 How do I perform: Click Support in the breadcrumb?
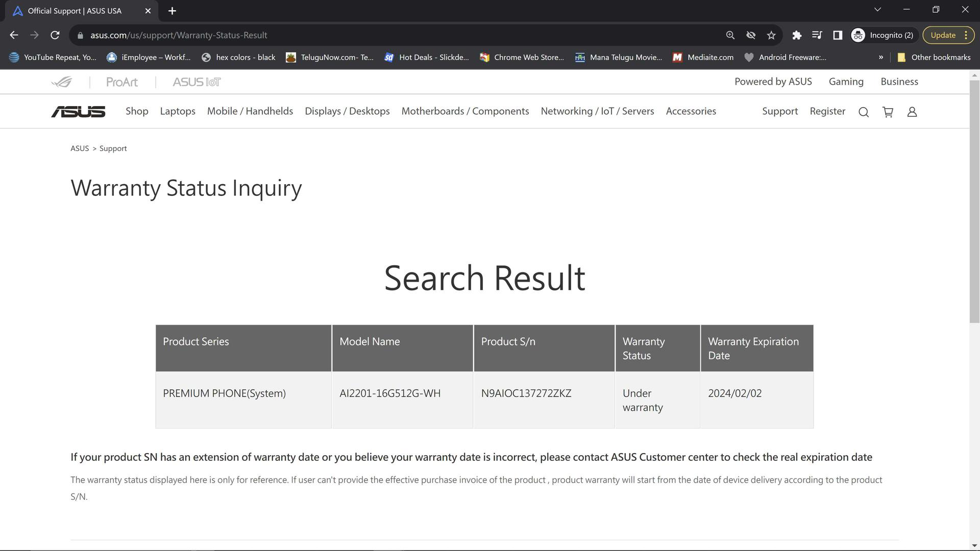(x=113, y=148)
